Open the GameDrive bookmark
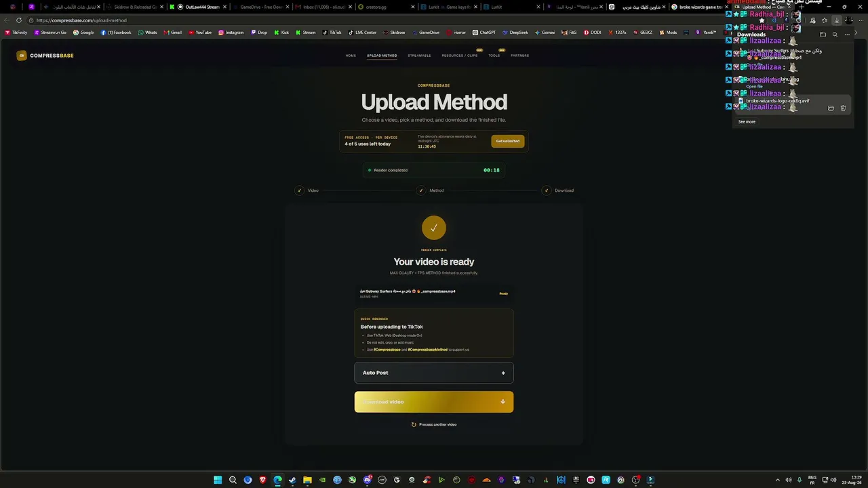This screenshot has width=868, height=488. pos(425,33)
